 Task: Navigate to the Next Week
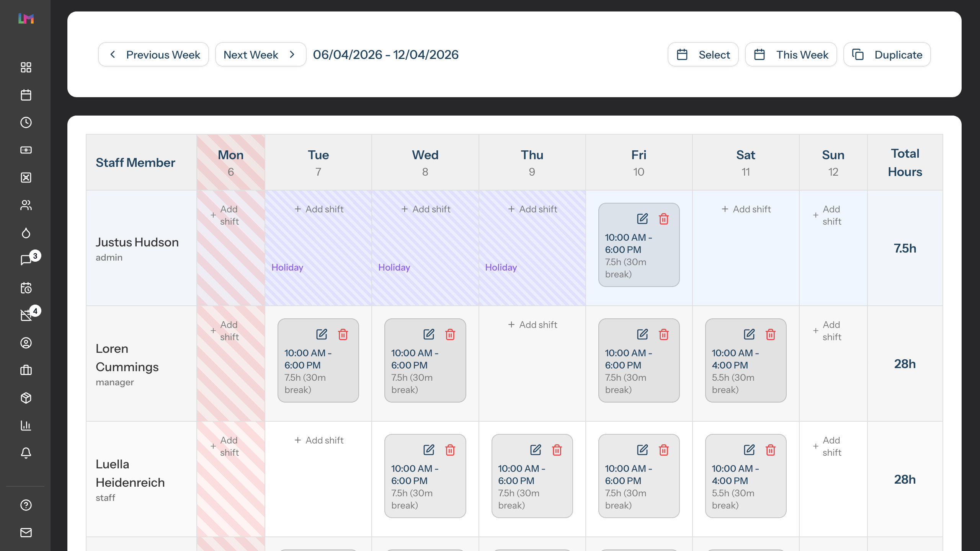coord(260,54)
